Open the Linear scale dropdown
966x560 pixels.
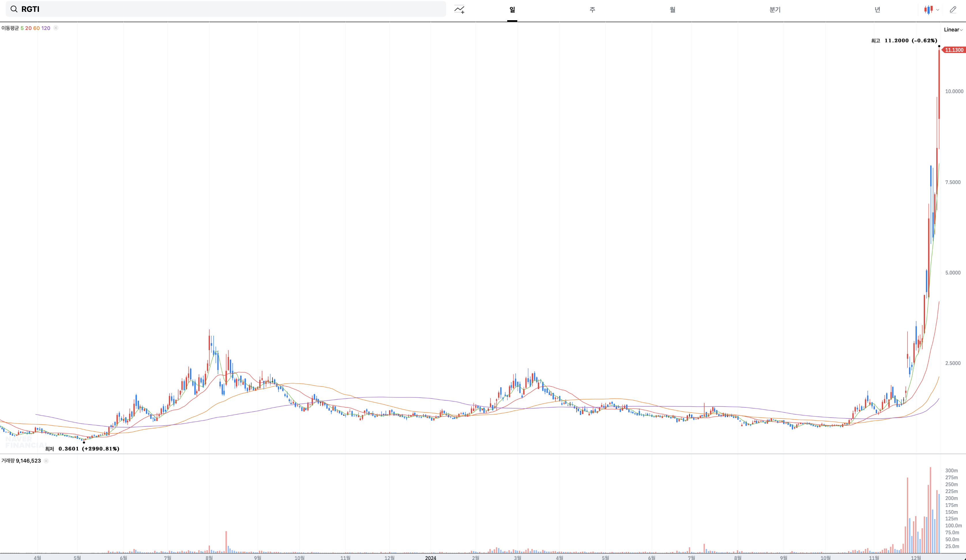(953, 29)
